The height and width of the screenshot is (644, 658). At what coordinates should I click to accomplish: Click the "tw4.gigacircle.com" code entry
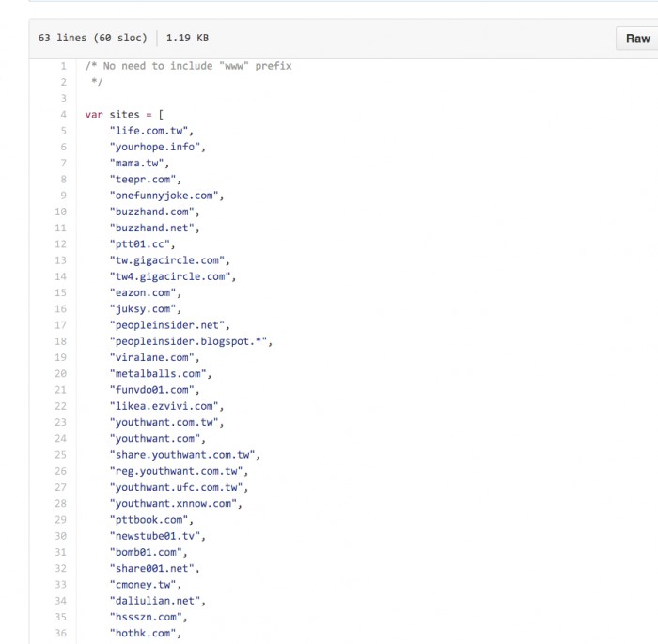pos(173,276)
